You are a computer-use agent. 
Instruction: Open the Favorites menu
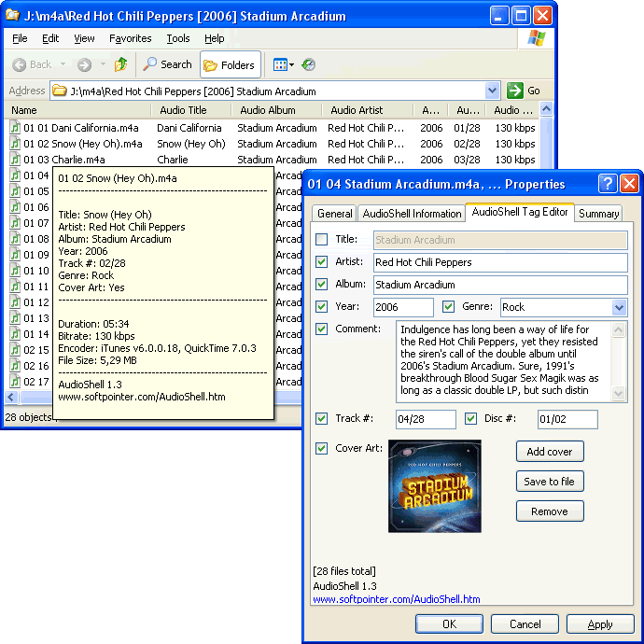pos(130,38)
